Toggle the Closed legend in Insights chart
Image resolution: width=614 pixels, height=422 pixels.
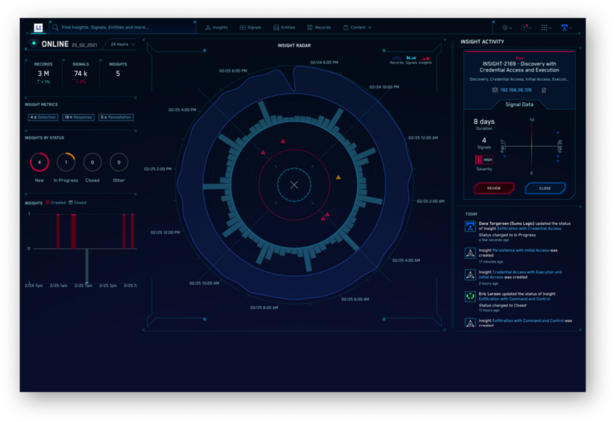click(x=78, y=202)
